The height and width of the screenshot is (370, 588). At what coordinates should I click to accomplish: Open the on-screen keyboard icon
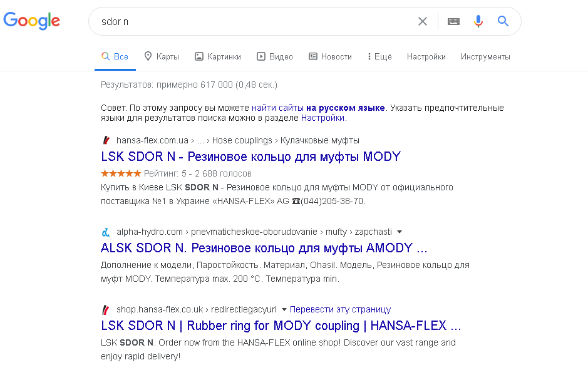point(453,21)
